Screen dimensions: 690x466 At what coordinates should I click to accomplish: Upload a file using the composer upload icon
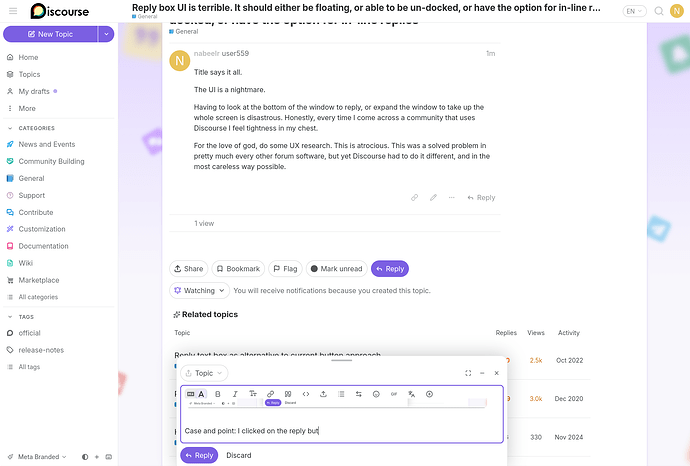(323, 394)
